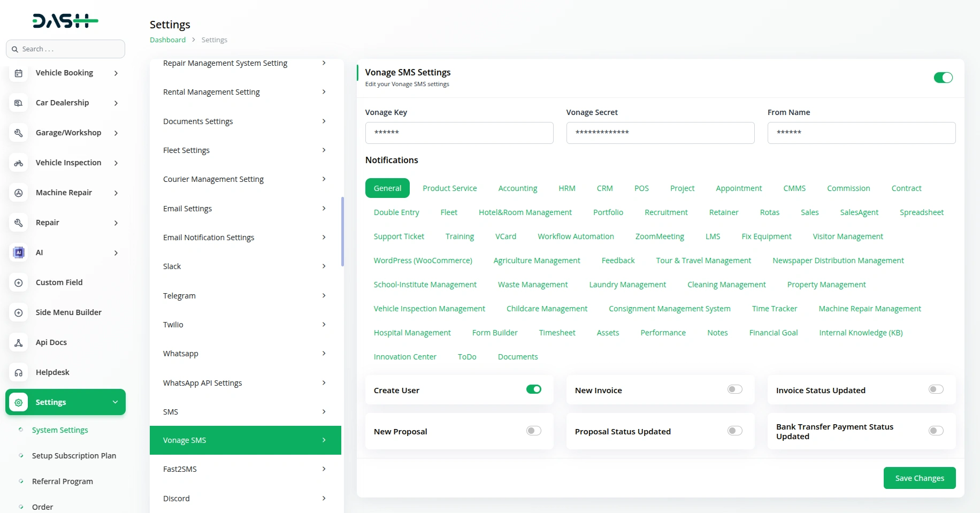980x513 pixels.
Task: Open Email Settings section chevron
Action: pyautogui.click(x=324, y=209)
